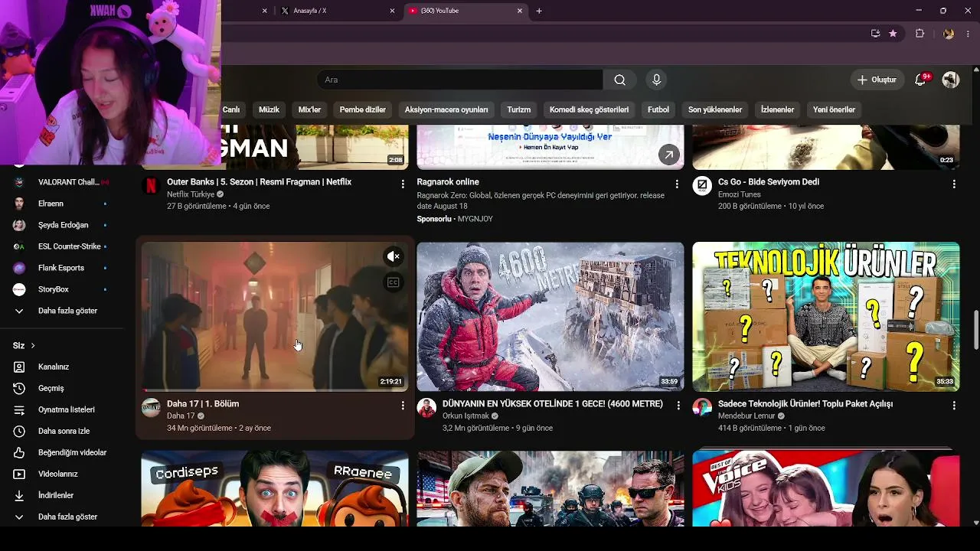Open Şeyda Erdoğan subscription in sidebar

tap(65, 225)
